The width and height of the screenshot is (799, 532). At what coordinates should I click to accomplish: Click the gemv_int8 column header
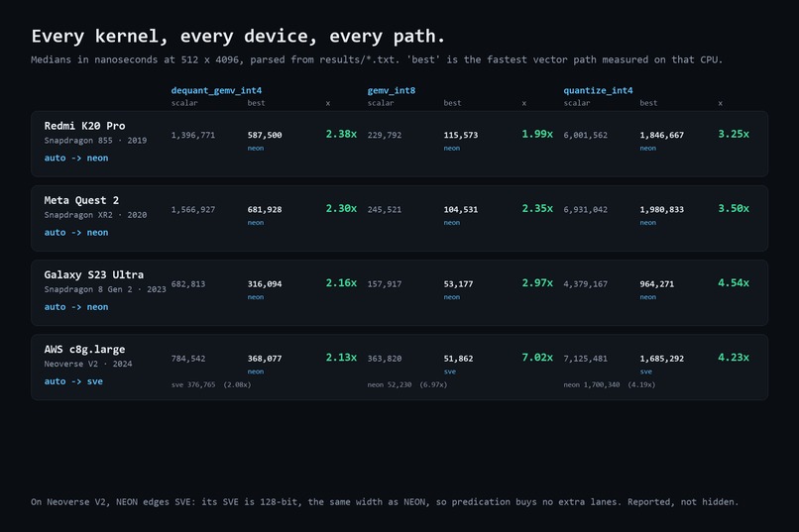point(392,90)
